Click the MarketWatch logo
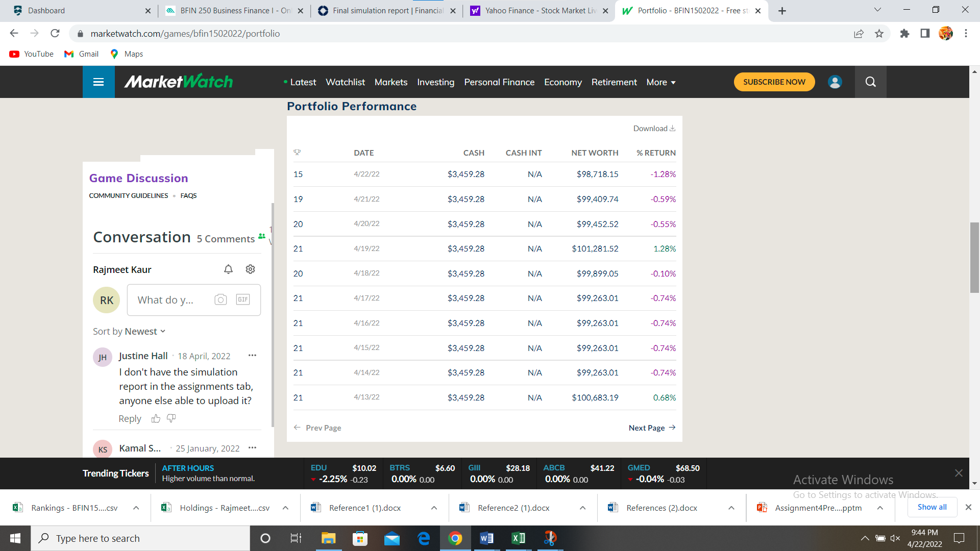 [179, 82]
